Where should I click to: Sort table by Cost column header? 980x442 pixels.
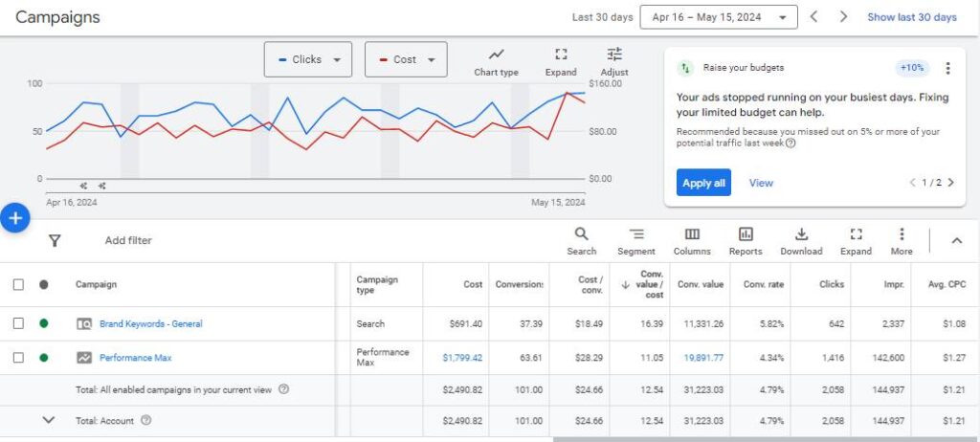point(473,284)
